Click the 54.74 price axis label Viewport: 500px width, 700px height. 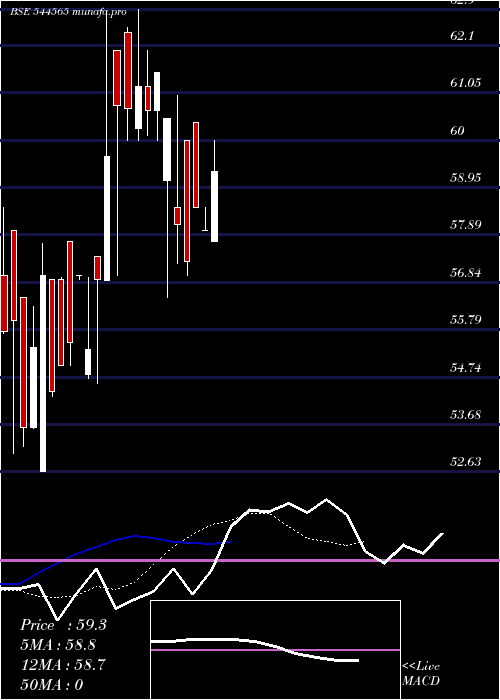pos(466,367)
